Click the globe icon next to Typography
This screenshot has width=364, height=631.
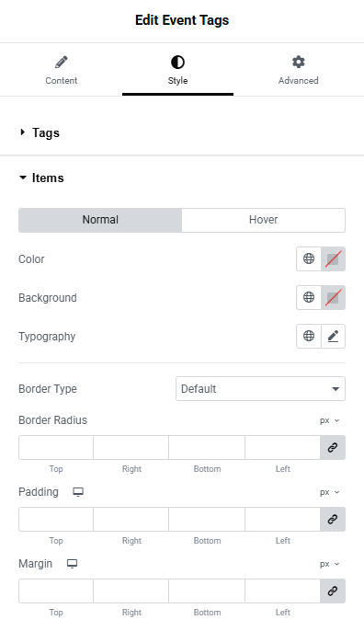tap(309, 336)
